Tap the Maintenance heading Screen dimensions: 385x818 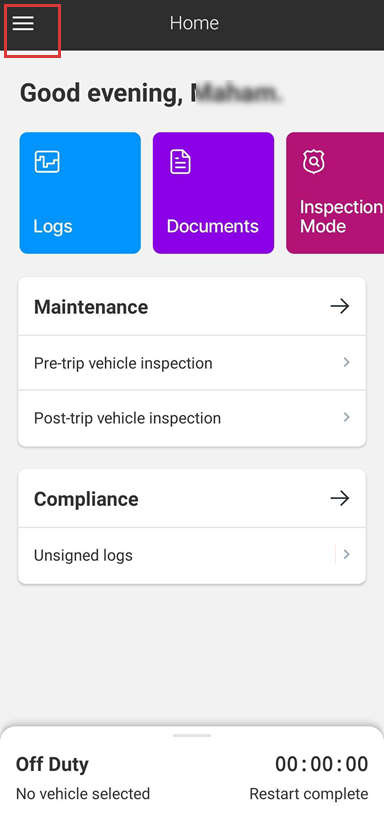pos(91,307)
